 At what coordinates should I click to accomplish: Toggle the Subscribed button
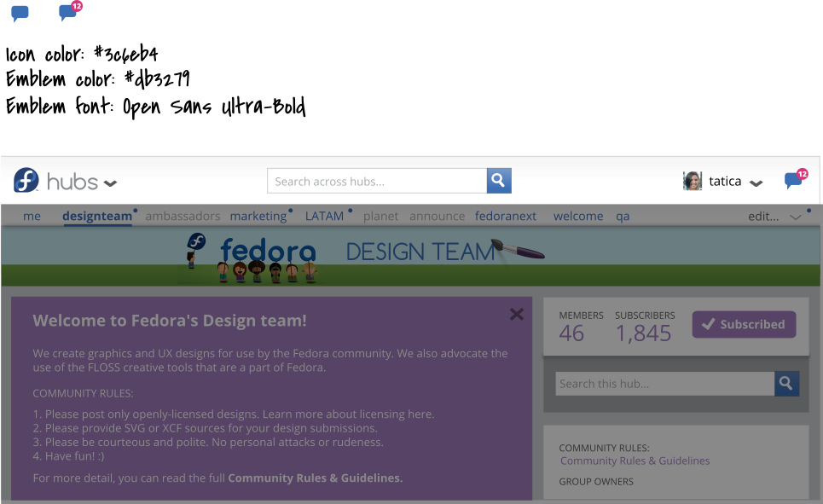tap(744, 324)
